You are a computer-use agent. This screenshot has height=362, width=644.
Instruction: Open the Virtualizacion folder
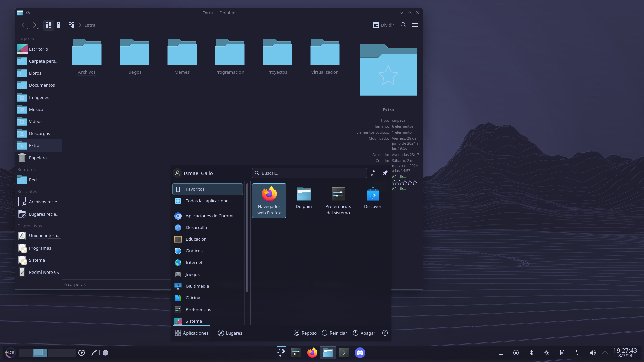(325, 57)
